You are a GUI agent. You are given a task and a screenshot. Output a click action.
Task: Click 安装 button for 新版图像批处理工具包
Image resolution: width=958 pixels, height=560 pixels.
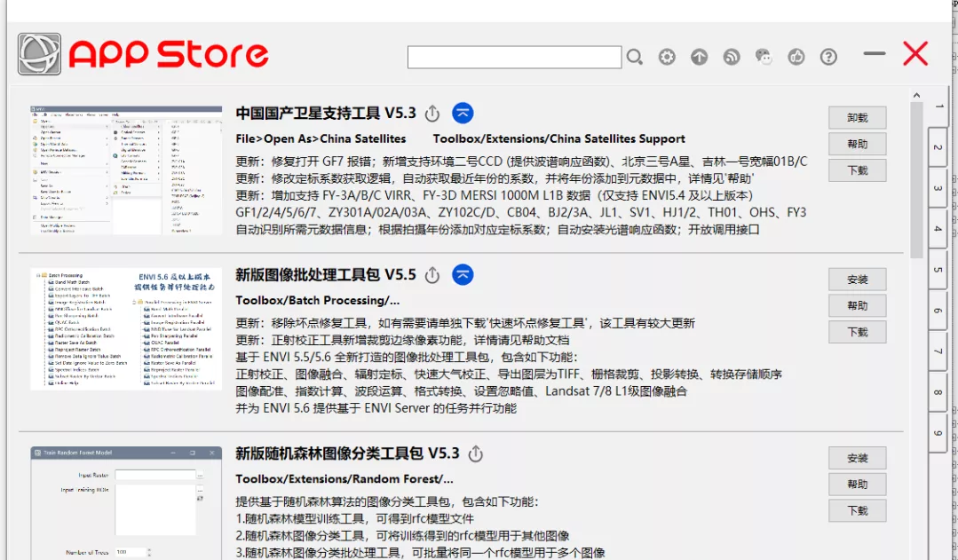pyautogui.click(x=857, y=280)
